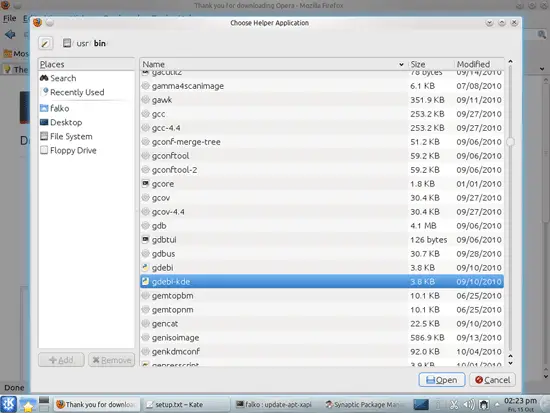The image size is (550, 413).
Task: Open the Recently Used place
Action: (73, 92)
